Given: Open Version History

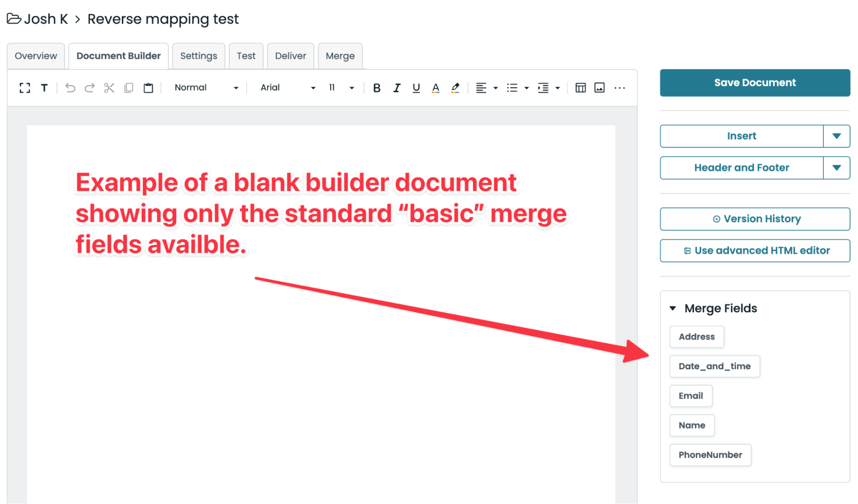Looking at the screenshot, I should [x=755, y=219].
